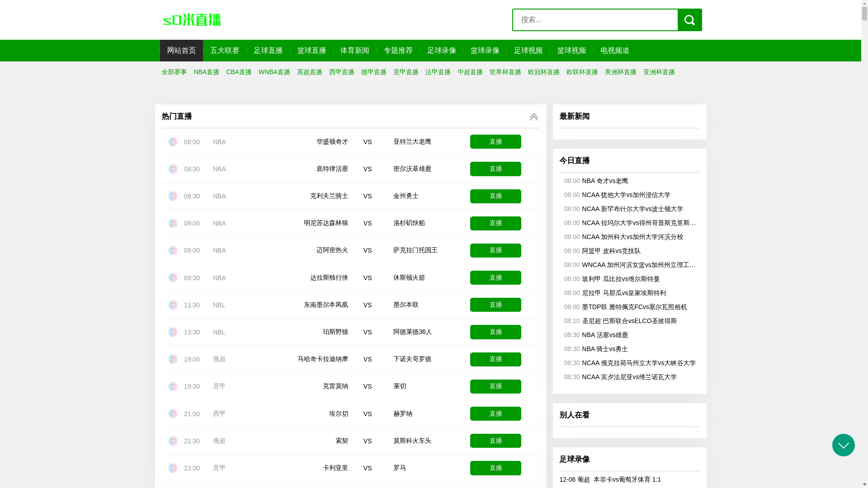Click the 欧冠杯直播 link
The width and height of the screenshot is (868, 488).
point(544,72)
